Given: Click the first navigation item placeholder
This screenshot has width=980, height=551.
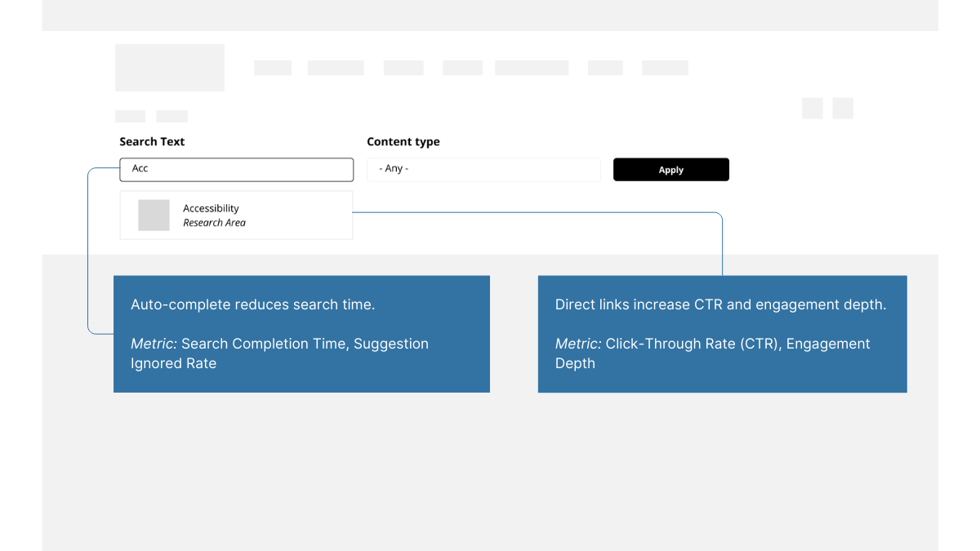Looking at the screenshot, I should pos(272,67).
